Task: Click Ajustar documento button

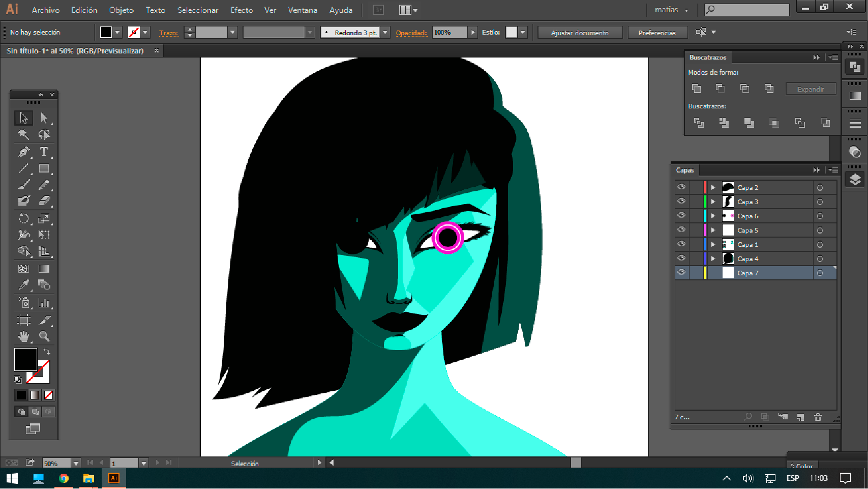Action: pos(580,33)
